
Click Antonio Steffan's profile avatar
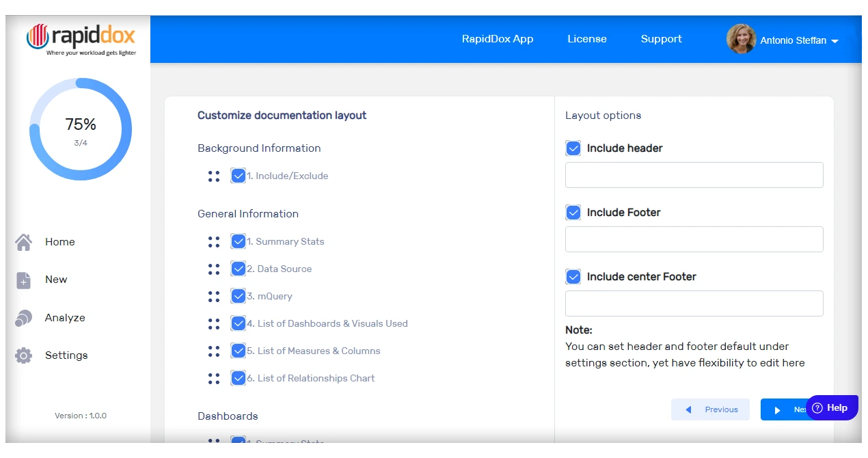[741, 39]
